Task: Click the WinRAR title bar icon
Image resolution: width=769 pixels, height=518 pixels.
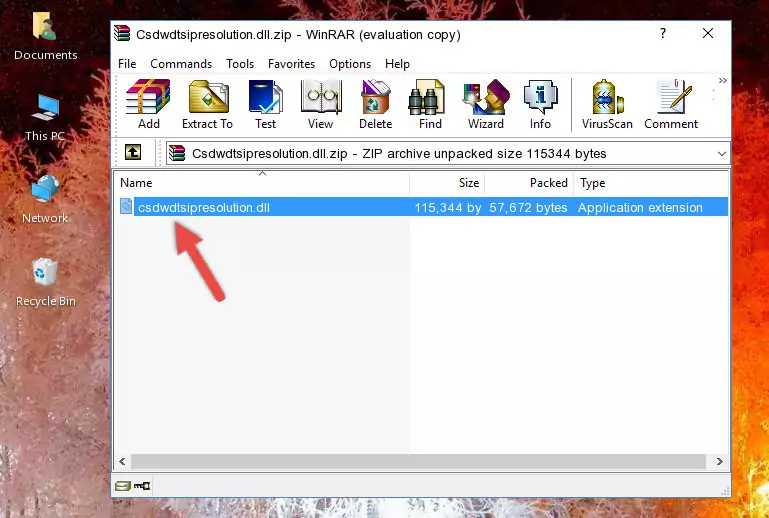Action: (122, 33)
